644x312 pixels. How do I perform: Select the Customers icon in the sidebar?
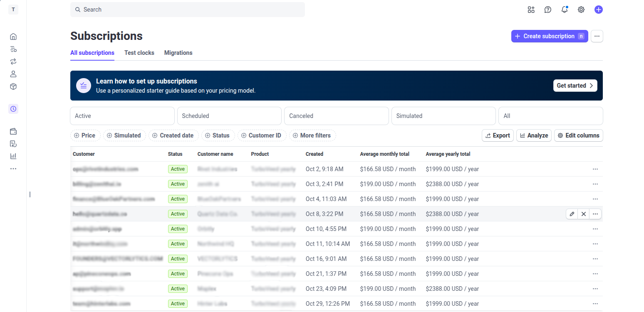coord(13,74)
